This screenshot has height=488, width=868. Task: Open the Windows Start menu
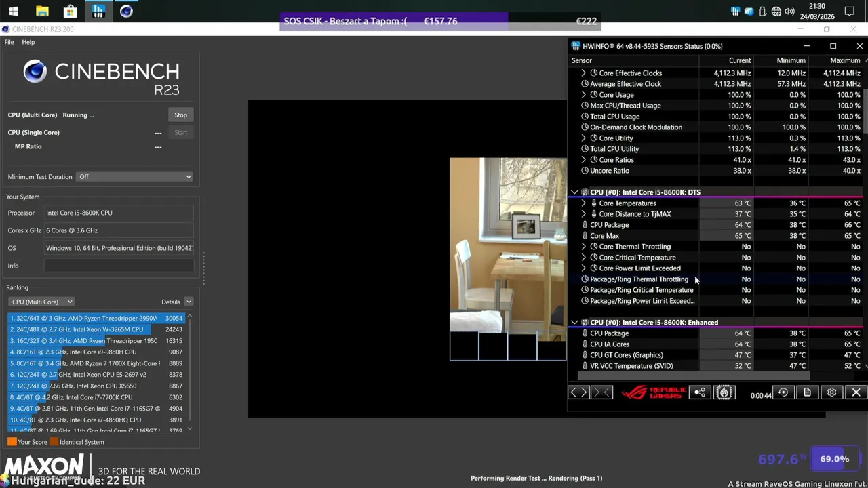click(14, 12)
